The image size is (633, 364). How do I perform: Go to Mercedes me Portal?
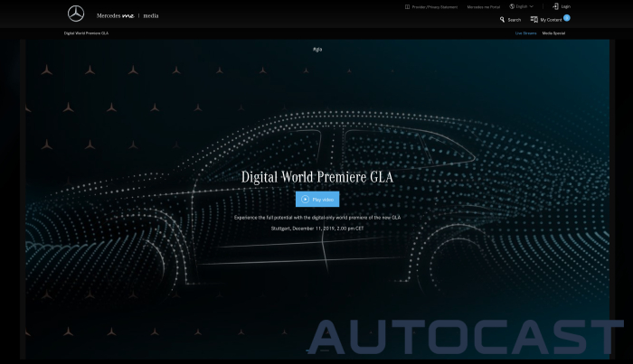(x=483, y=7)
